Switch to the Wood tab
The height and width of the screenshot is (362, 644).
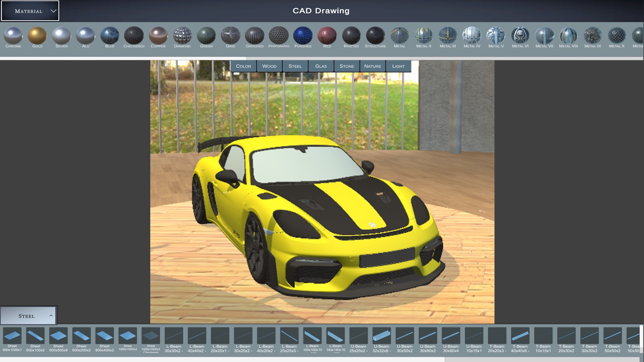pos(269,66)
